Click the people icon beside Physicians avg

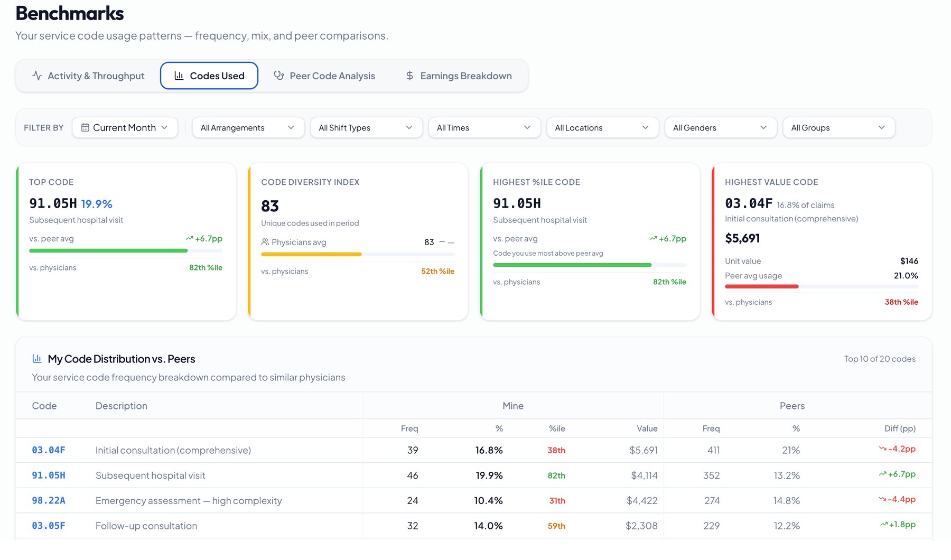(x=265, y=242)
